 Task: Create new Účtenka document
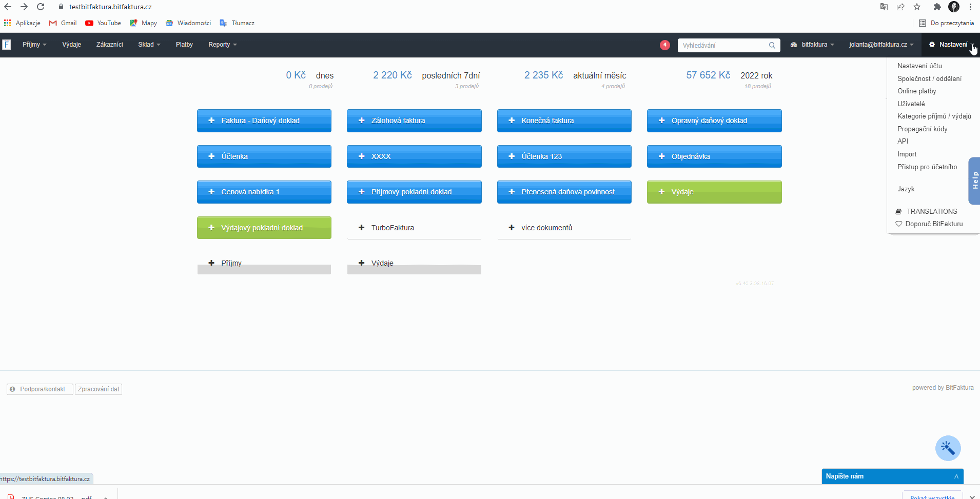coord(264,156)
